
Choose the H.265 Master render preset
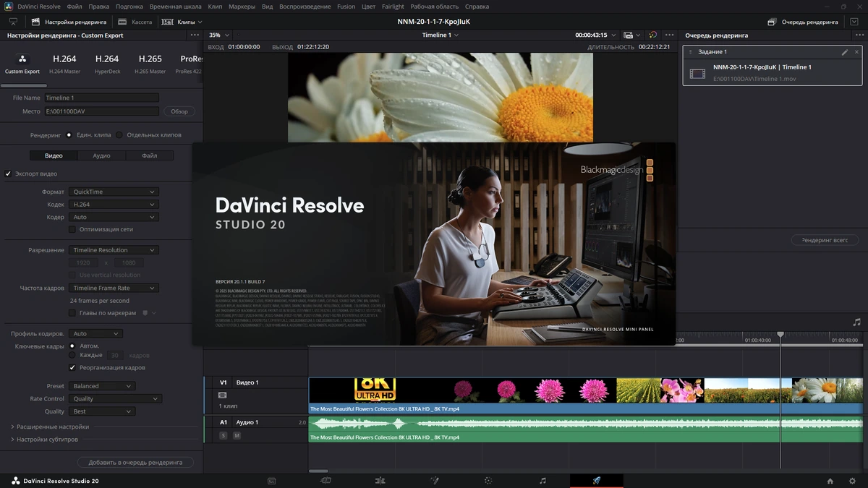point(150,64)
